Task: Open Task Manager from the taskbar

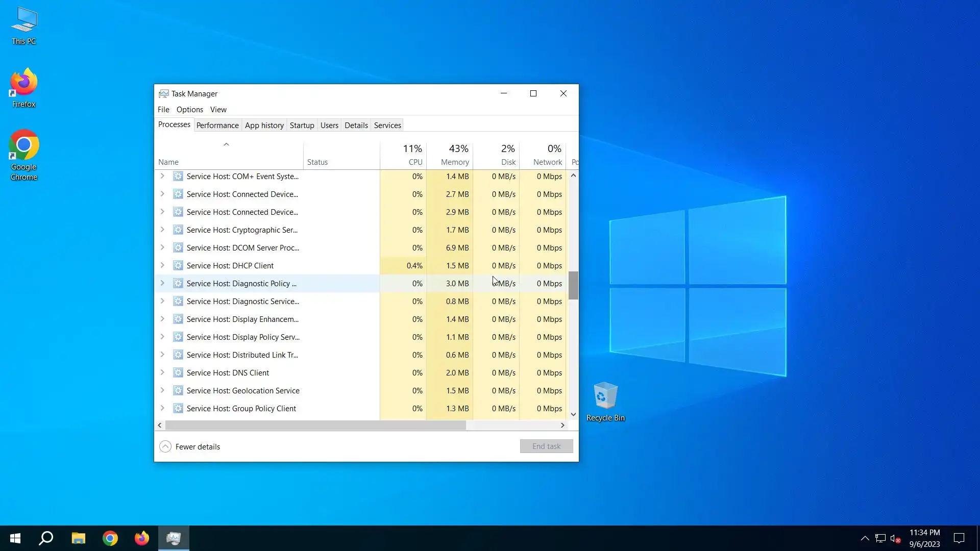Action: [174, 538]
